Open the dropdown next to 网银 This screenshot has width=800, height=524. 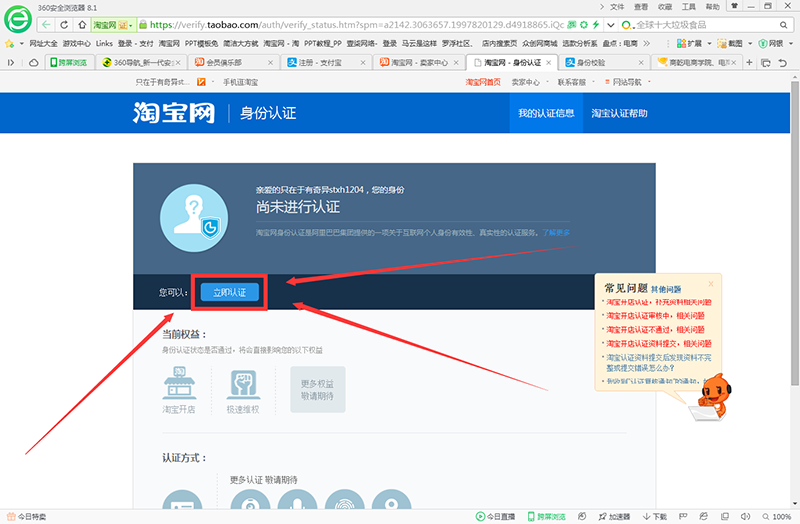click(791, 43)
